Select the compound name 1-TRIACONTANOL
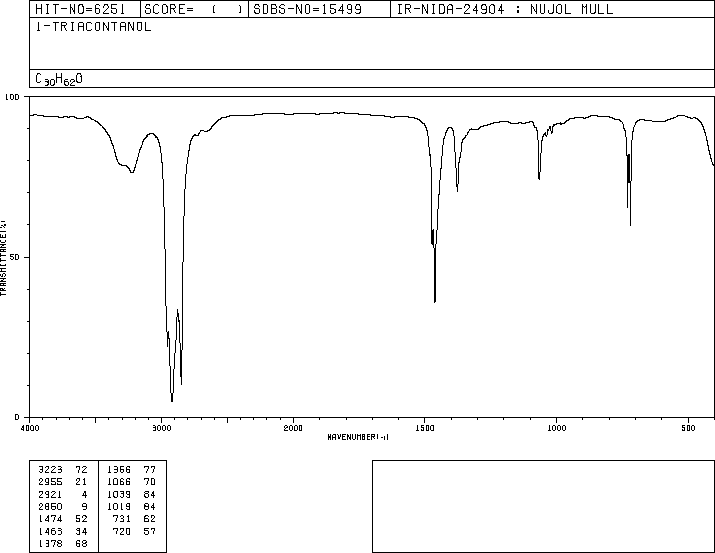The height and width of the screenshot is (553, 715). tap(93, 27)
